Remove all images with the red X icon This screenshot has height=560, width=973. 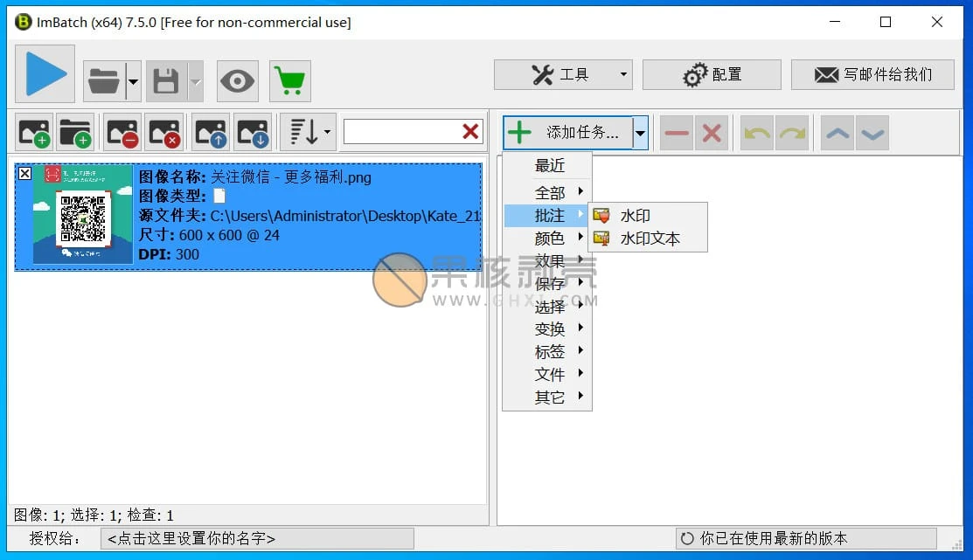click(163, 132)
